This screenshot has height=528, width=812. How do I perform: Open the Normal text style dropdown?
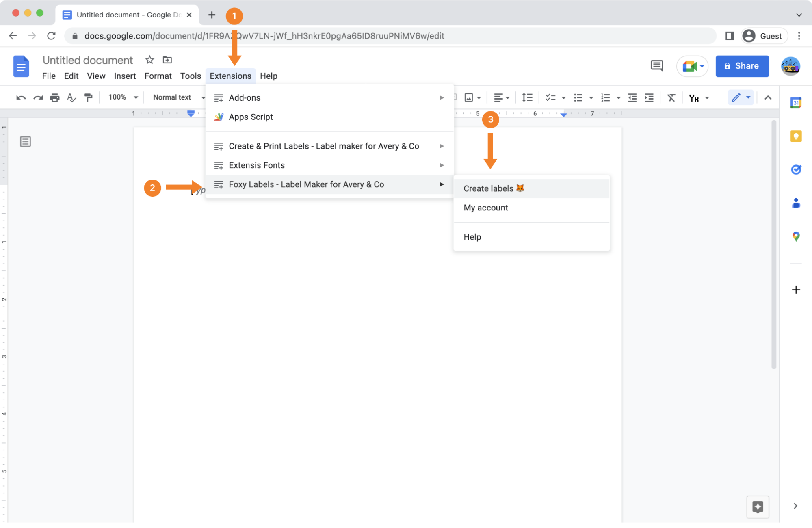point(179,97)
